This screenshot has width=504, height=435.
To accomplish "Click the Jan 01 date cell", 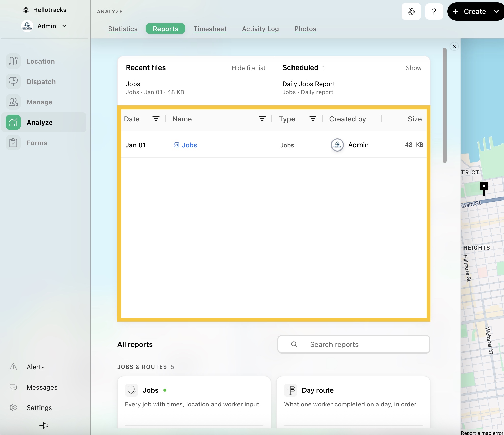I will click(x=136, y=145).
